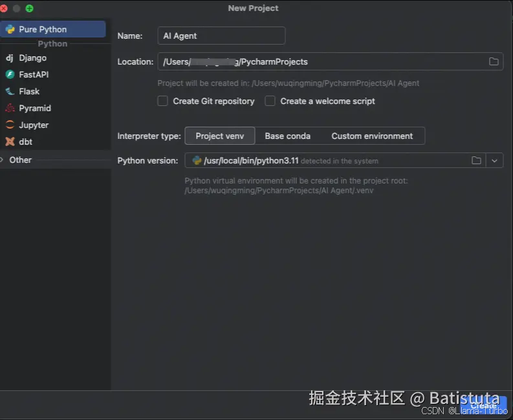Switch interpreter type to Base conda
This screenshot has width=513, height=420.
(288, 136)
